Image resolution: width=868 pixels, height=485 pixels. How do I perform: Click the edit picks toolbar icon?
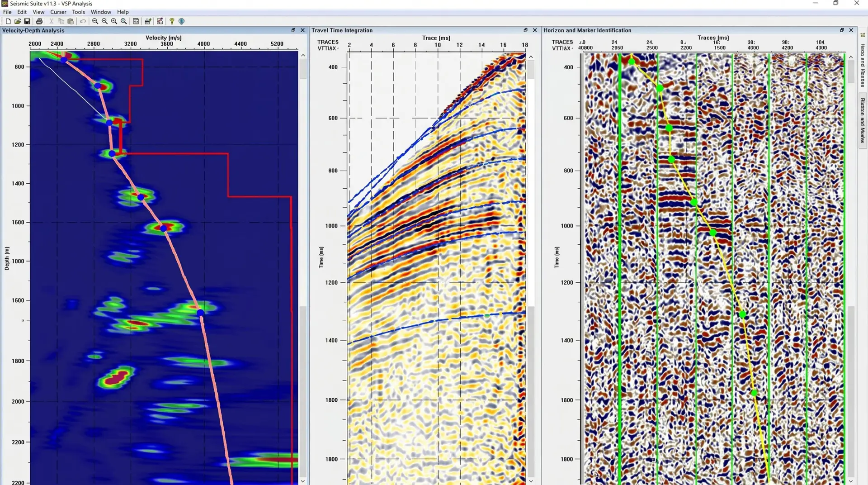pyautogui.click(x=148, y=21)
